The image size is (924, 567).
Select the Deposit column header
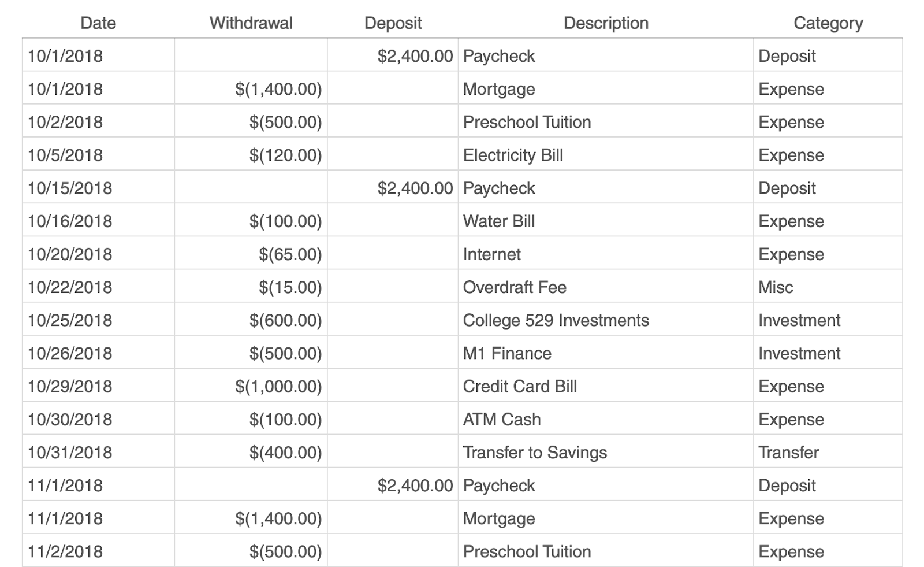393,23
